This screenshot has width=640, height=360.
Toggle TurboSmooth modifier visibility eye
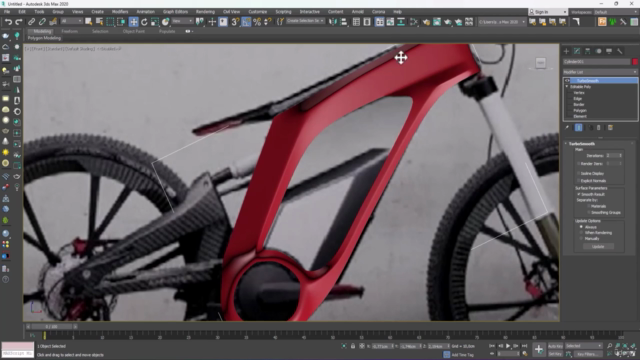pos(567,81)
